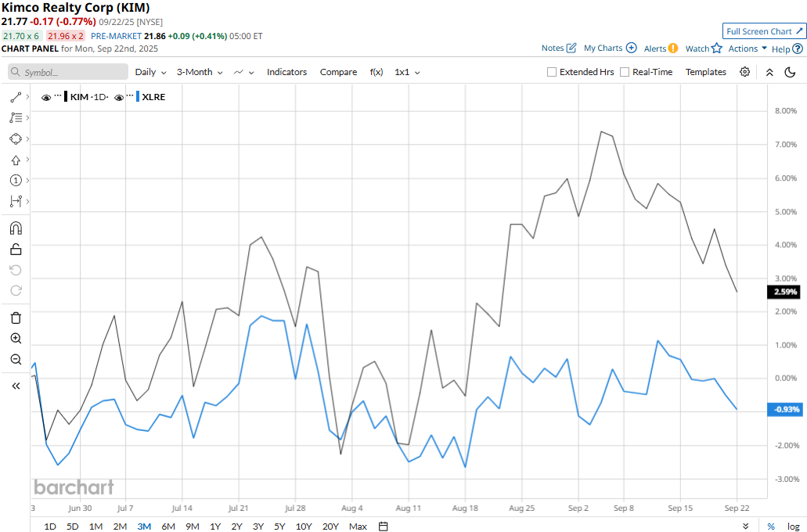Open chart settings gear icon

click(744, 72)
